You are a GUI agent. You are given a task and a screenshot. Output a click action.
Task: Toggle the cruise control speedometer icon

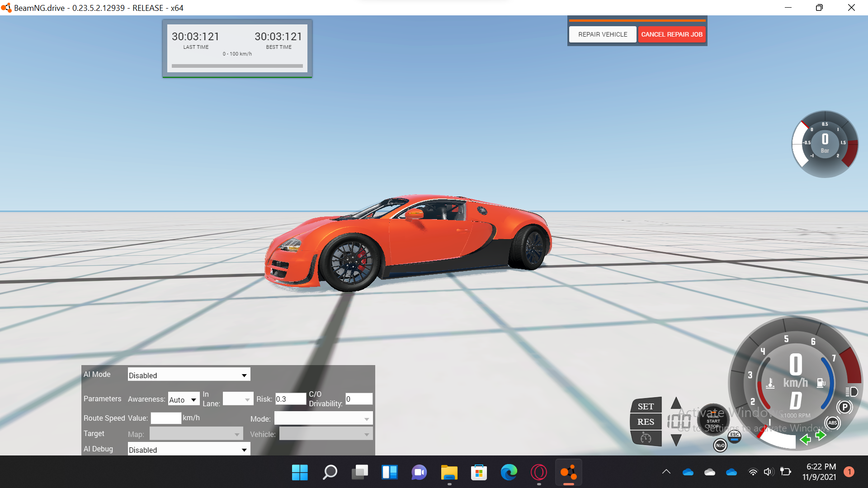[646, 438]
